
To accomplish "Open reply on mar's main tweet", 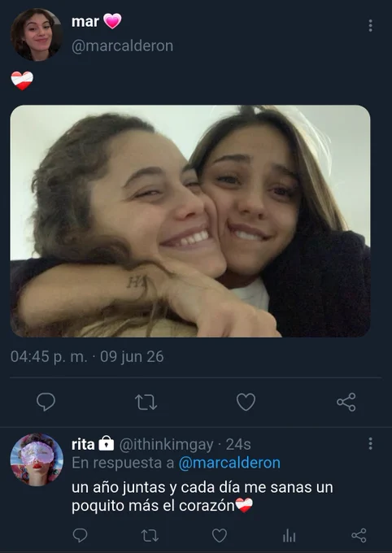I will pyautogui.click(x=46, y=402).
